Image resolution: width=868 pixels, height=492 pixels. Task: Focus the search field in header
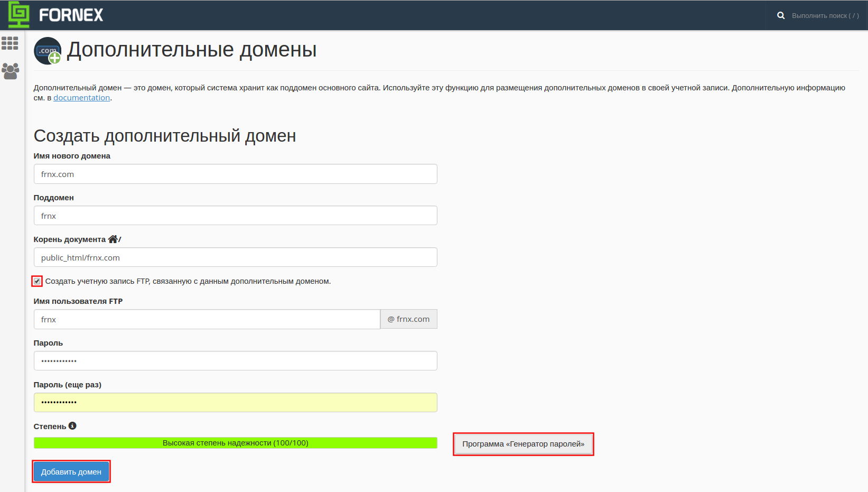click(x=825, y=15)
